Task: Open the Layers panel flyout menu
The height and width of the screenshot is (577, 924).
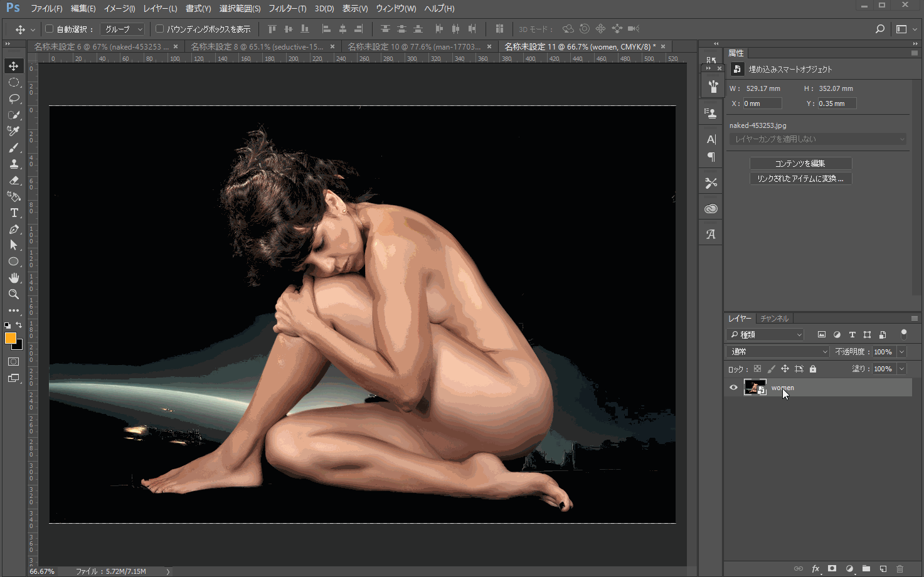Action: click(915, 319)
